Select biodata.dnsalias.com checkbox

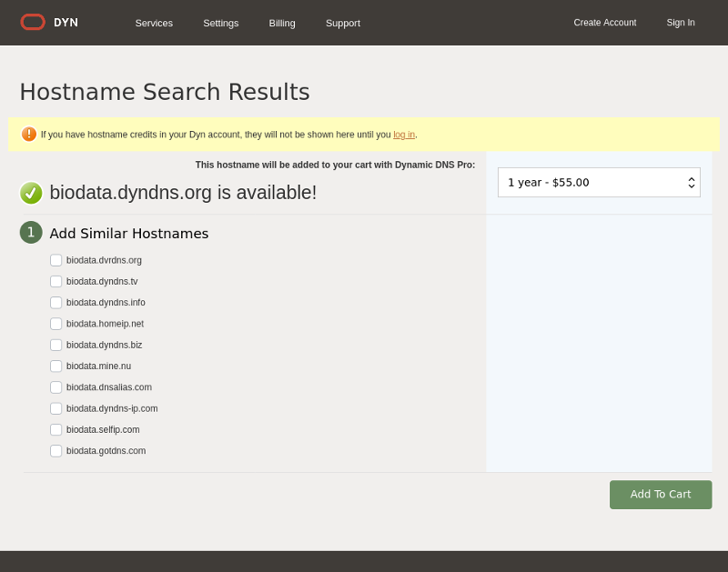tap(56, 387)
